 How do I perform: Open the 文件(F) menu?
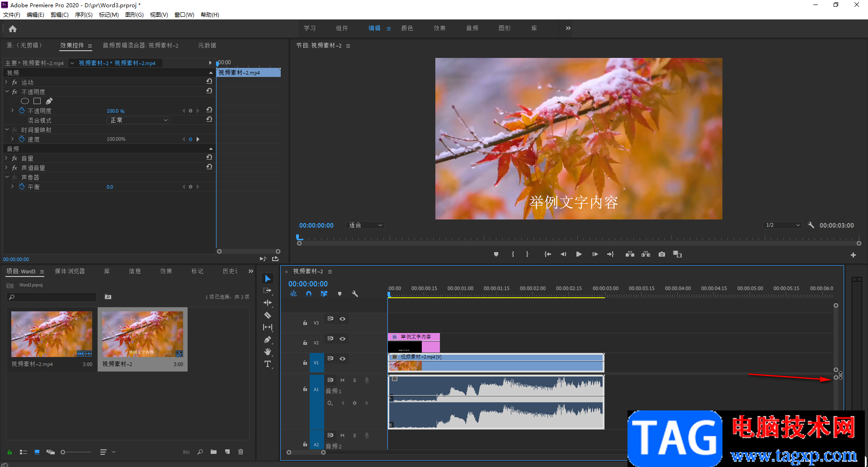tap(12, 14)
